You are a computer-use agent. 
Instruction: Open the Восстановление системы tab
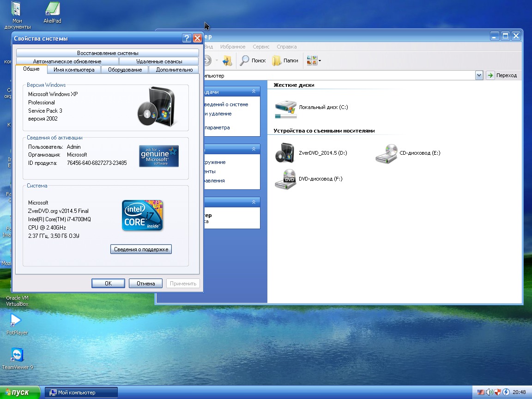tap(108, 53)
